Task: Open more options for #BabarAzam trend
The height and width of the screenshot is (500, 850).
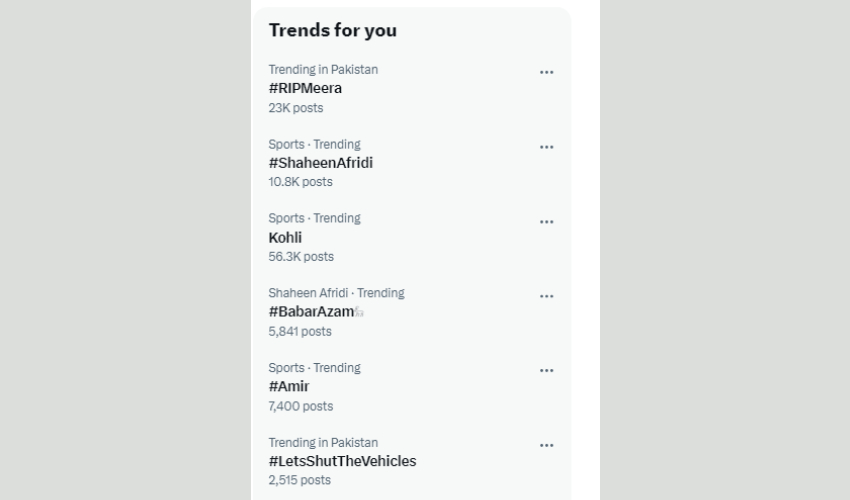Action: click(x=546, y=296)
